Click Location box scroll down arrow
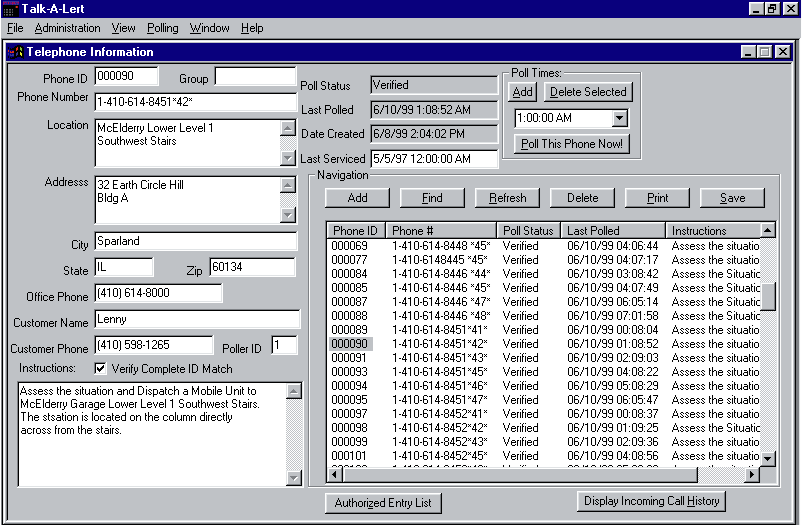Screen dimensions: 802x525 (x=288, y=158)
